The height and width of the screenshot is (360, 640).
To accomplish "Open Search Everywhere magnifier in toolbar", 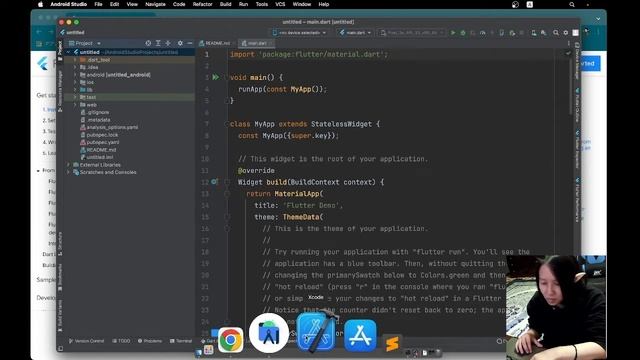I will pyautogui.click(x=556, y=33).
